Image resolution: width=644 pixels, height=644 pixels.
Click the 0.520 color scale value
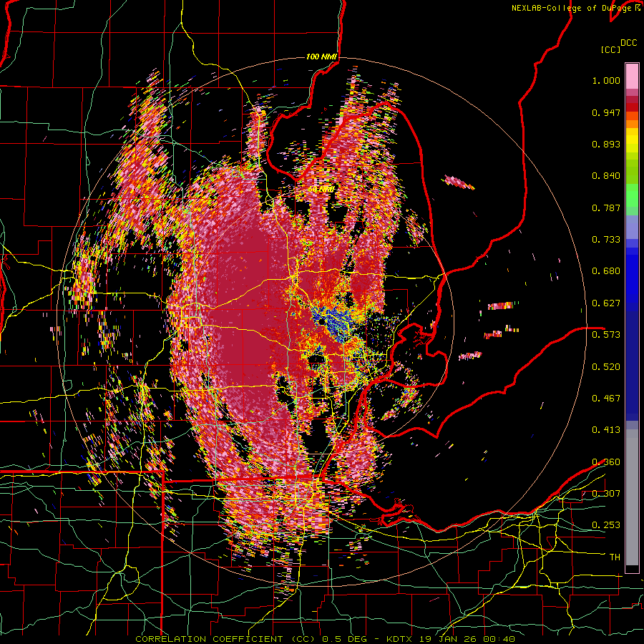pos(606,367)
